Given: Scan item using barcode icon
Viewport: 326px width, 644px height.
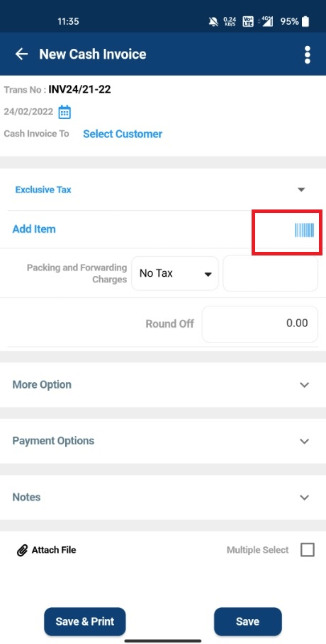Looking at the screenshot, I should (x=304, y=230).
